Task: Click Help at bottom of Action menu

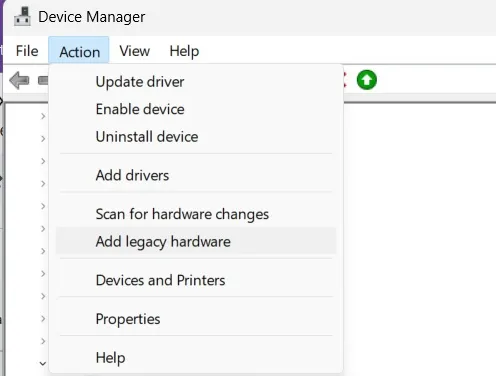Action: [196, 357]
